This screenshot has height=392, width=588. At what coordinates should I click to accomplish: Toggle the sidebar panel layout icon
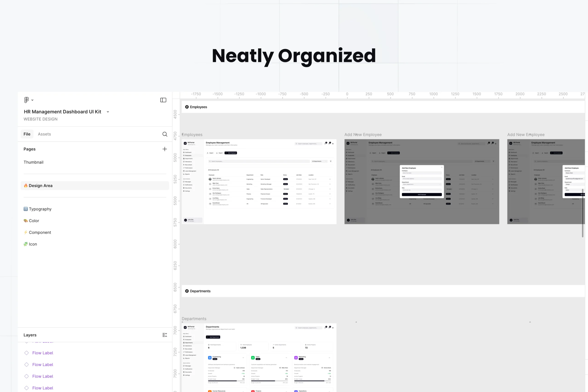[163, 100]
